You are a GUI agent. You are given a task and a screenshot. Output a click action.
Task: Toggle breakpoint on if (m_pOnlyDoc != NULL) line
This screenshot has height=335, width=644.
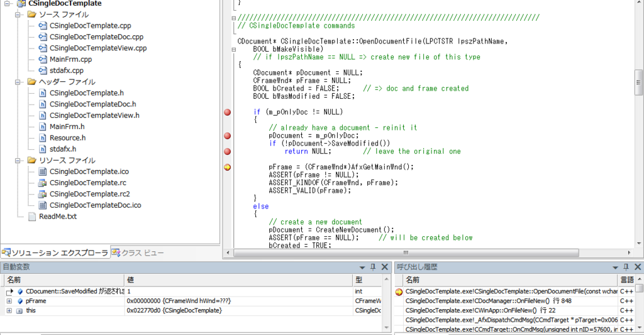click(227, 112)
